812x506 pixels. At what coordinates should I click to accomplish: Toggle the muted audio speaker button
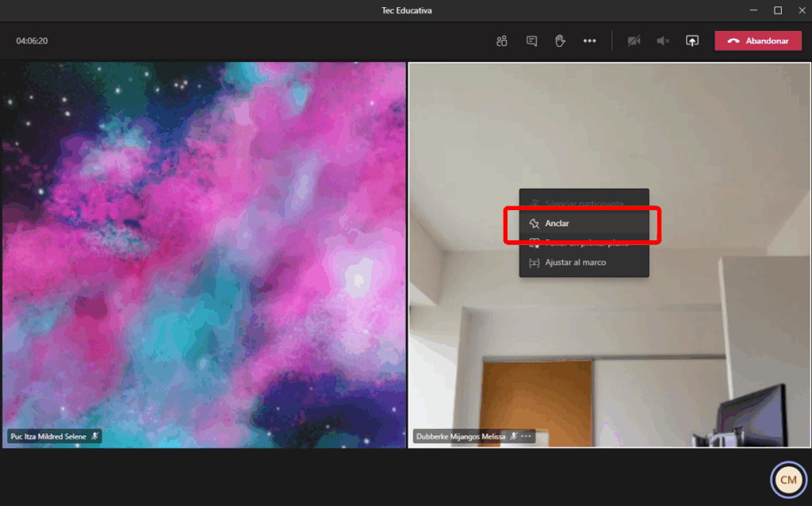pos(663,41)
